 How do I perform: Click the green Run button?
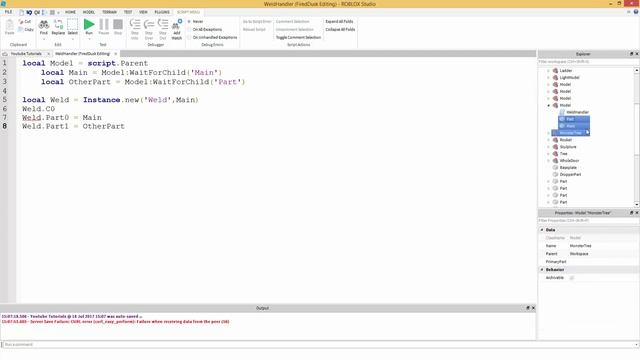(x=89, y=24)
